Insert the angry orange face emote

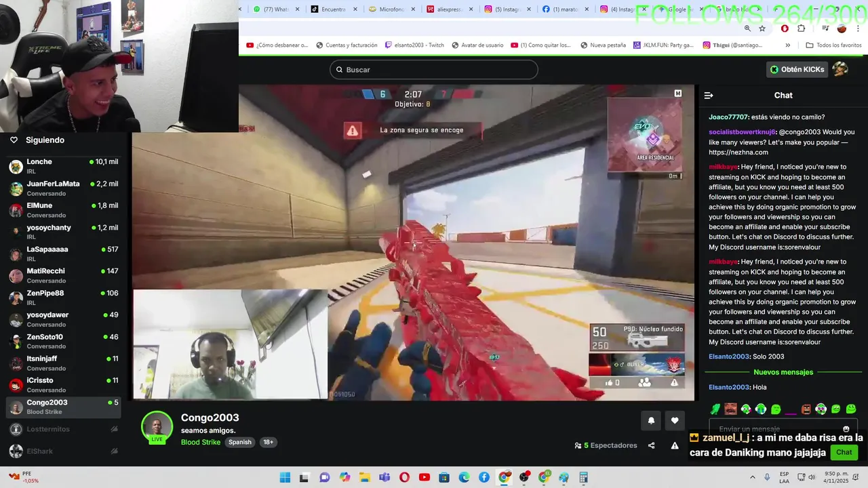(806, 409)
